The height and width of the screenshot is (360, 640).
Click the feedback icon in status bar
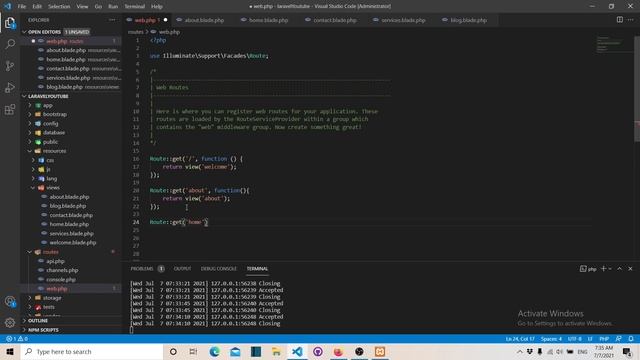[619, 339]
